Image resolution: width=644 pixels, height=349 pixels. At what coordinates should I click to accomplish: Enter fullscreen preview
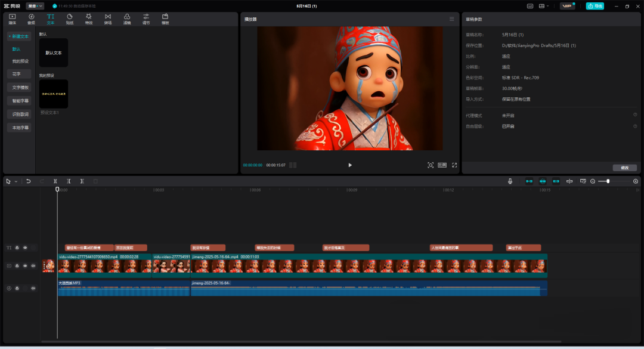click(x=454, y=165)
